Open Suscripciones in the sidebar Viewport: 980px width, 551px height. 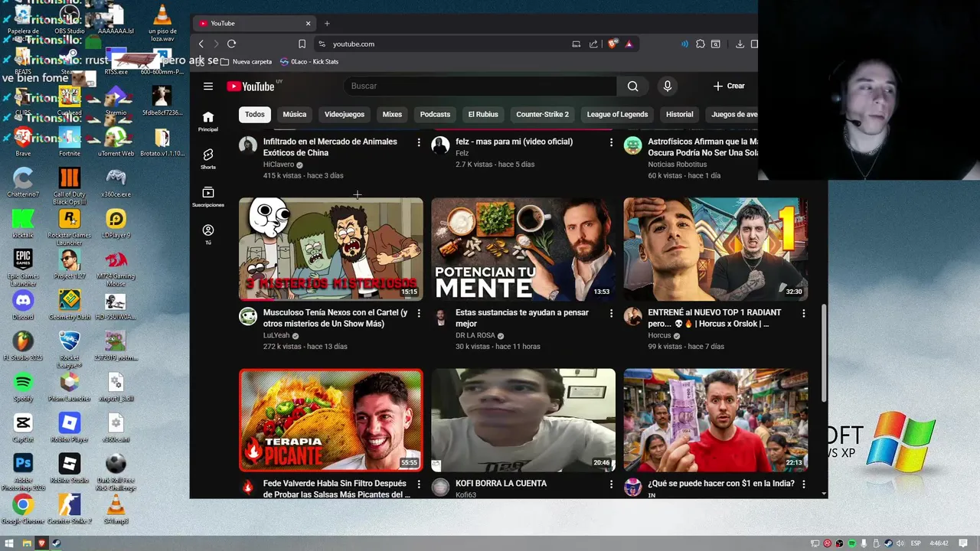pos(208,197)
